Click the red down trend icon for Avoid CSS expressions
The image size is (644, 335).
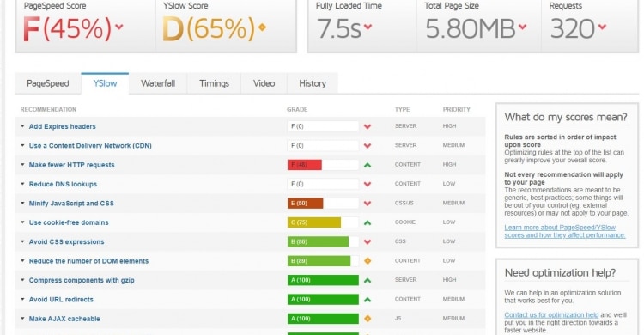[368, 242]
